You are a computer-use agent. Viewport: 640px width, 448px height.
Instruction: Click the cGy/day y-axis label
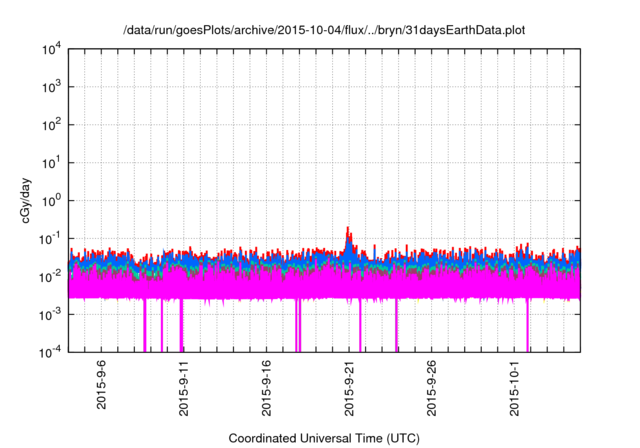(x=25, y=201)
